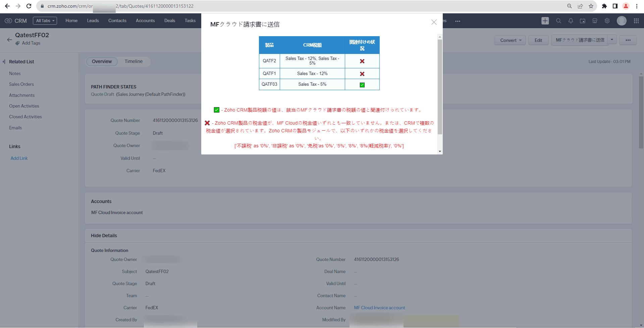Open the calendar icon in header
This screenshot has width=644, height=328.
point(583,21)
